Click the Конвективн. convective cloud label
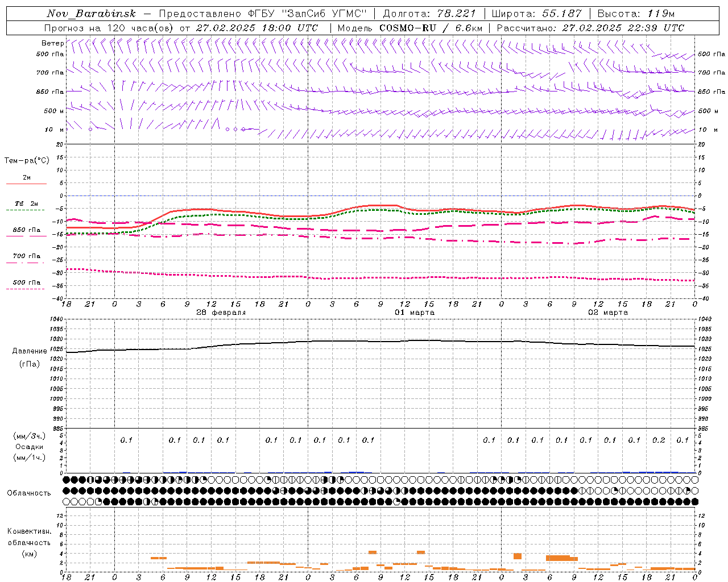728x582 pixels. tap(30, 531)
